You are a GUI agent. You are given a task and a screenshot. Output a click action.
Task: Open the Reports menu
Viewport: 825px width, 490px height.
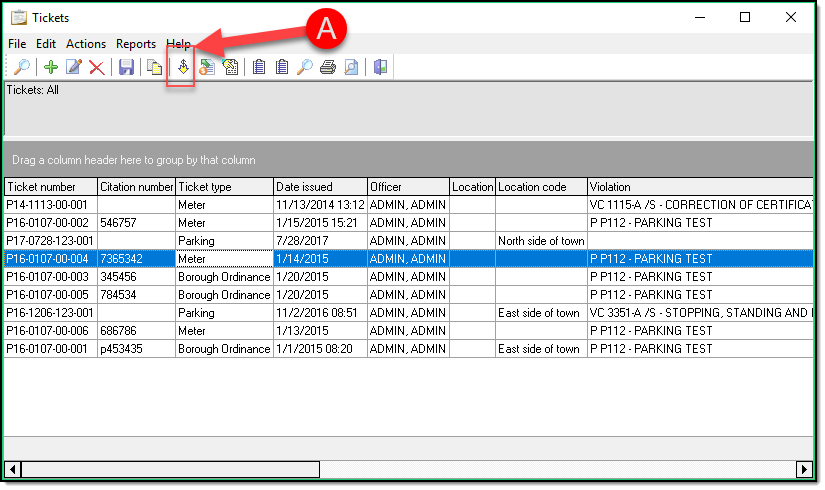pos(136,44)
